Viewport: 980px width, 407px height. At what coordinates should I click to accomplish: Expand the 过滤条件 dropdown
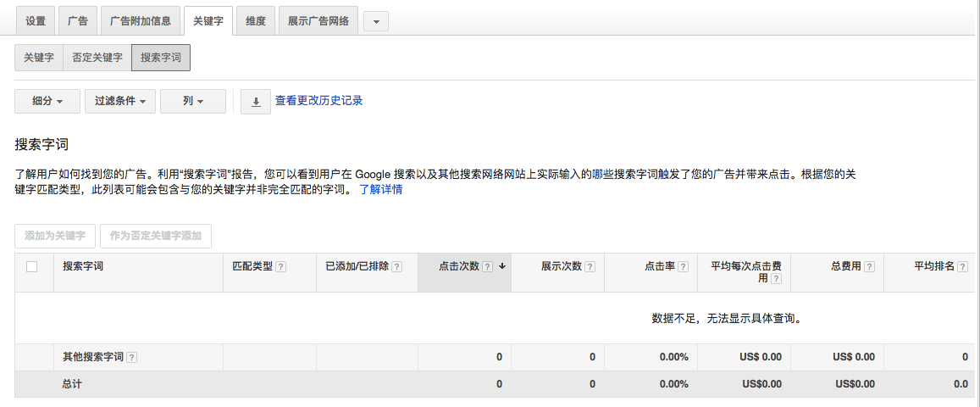pos(119,102)
